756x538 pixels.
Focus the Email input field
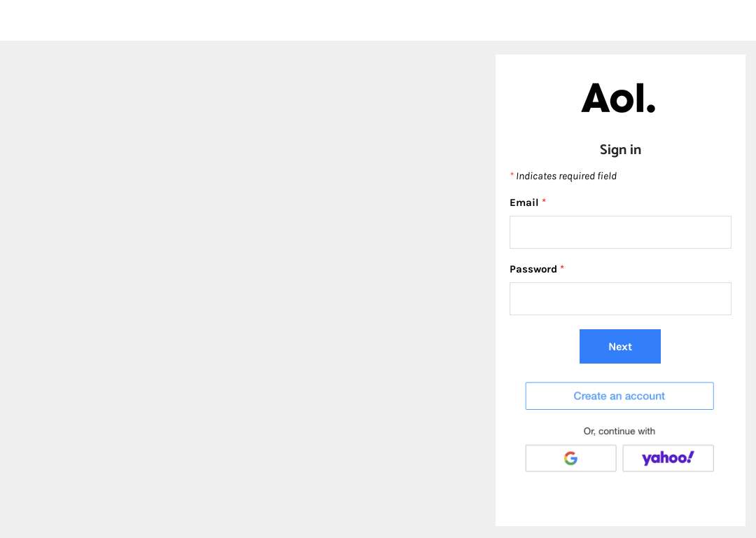click(620, 232)
